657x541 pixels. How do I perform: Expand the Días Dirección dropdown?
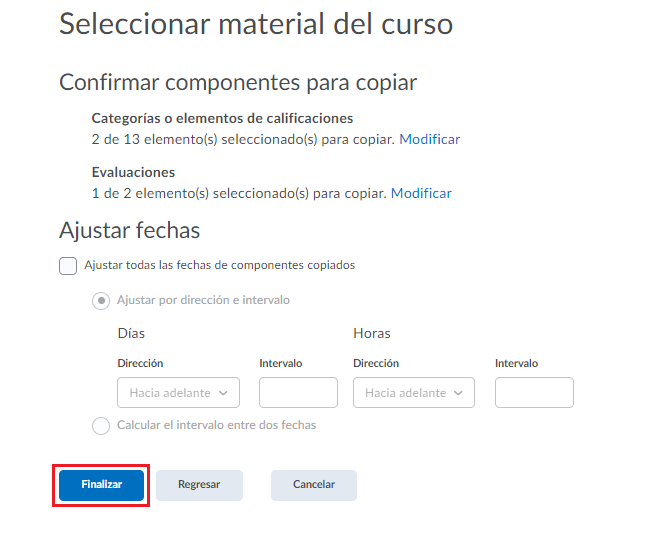point(178,393)
